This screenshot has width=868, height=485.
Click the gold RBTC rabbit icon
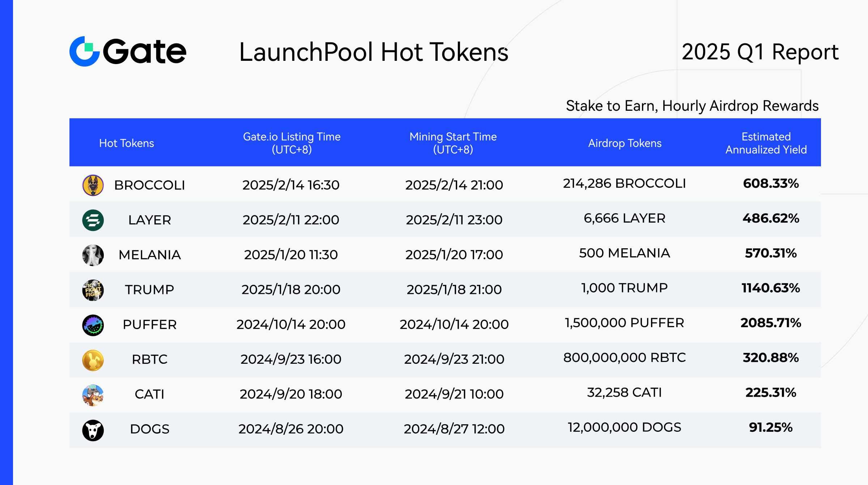(x=93, y=360)
